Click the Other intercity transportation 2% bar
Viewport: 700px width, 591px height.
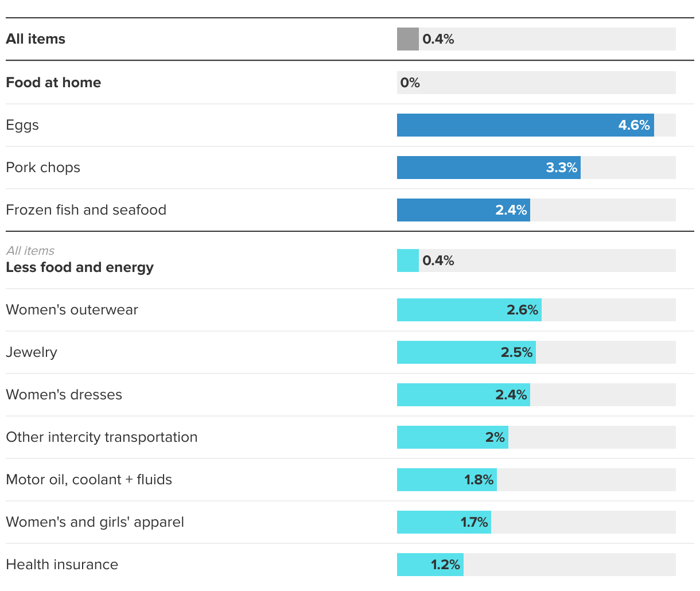pos(452,437)
